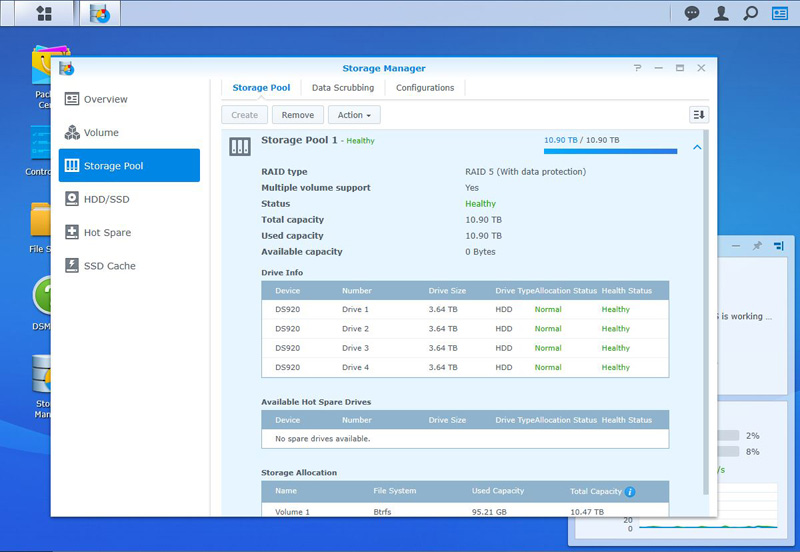Click the Remove button
This screenshot has width=800, height=552.
pos(298,115)
